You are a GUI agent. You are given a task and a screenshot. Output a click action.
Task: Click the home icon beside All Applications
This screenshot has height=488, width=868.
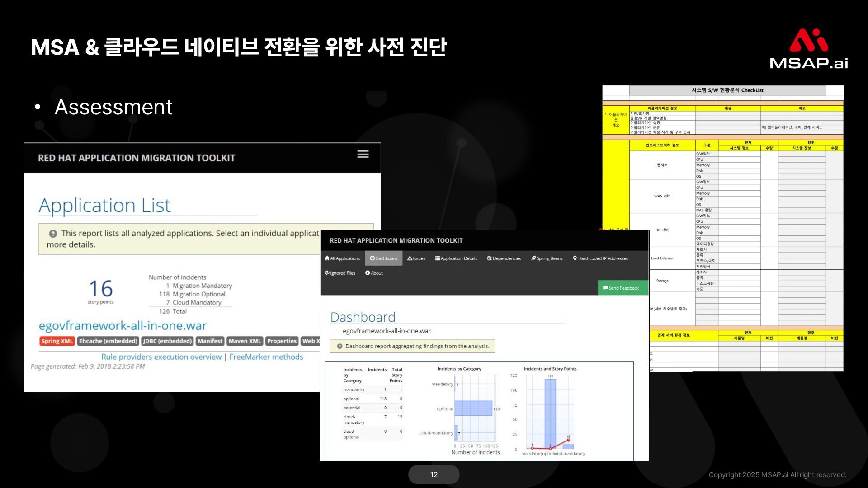[327, 258]
